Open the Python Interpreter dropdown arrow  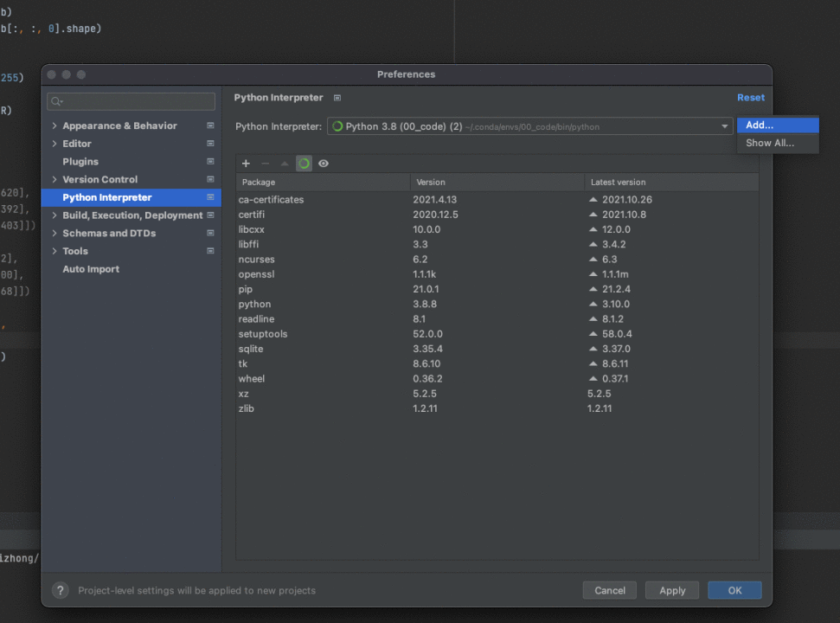coord(724,126)
